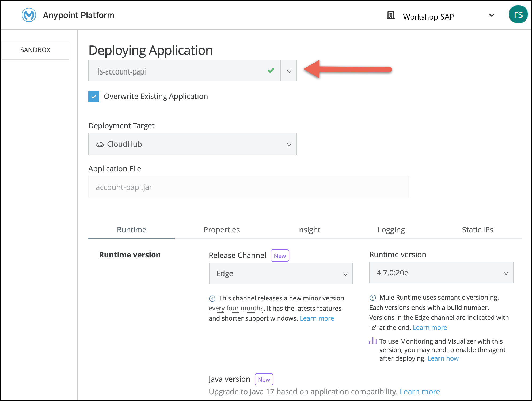The width and height of the screenshot is (532, 401).
Task: Click the green checkmark in application name field
Action: click(271, 71)
